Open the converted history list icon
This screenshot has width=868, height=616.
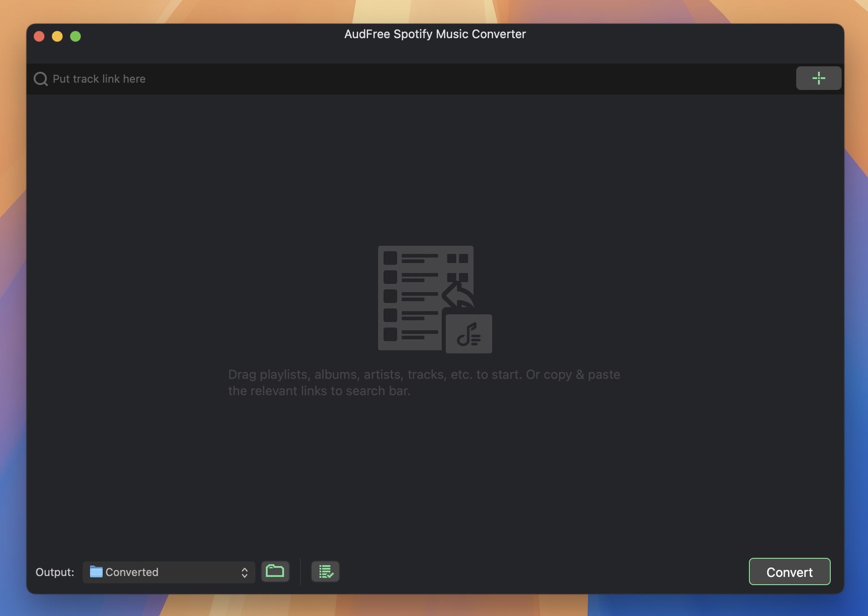tap(325, 571)
